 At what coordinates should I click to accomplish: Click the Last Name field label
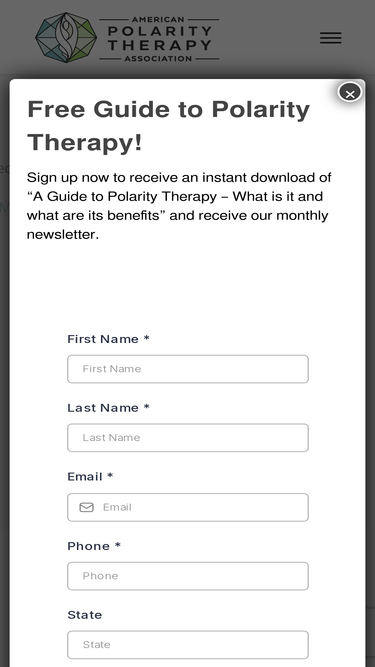click(103, 408)
